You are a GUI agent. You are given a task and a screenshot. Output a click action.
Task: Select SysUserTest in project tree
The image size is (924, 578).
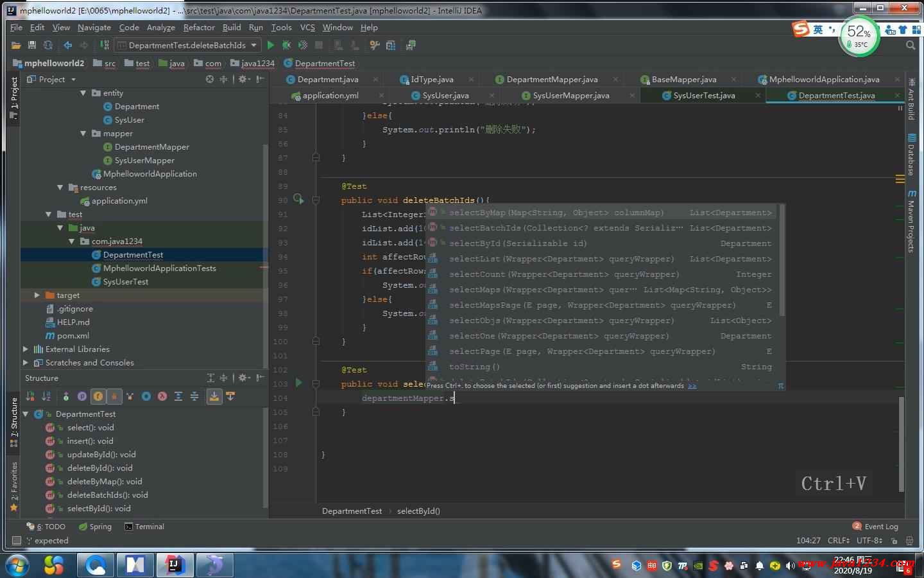tap(125, 282)
